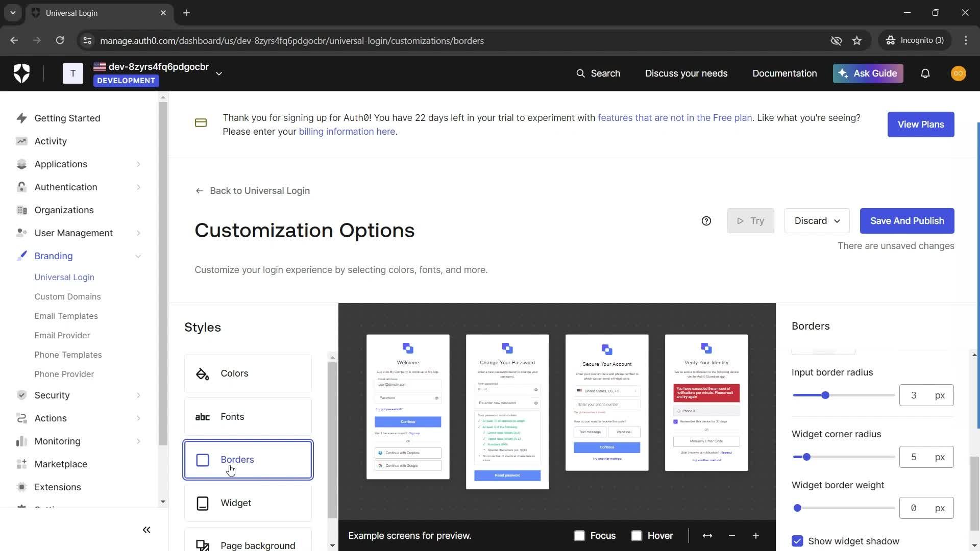Click the Authentication lock icon
This screenshot has width=980, height=551.
click(21, 187)
